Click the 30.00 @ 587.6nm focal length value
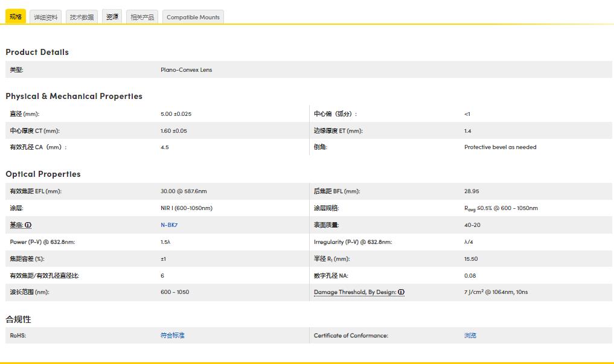Viewport: 614px width, 364px height. [184, 191]
